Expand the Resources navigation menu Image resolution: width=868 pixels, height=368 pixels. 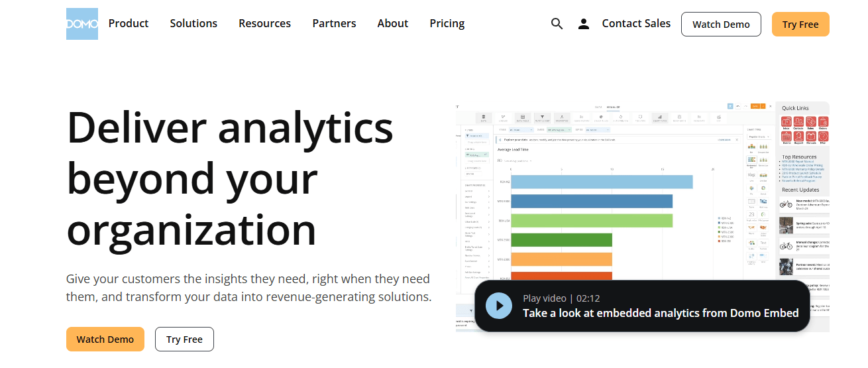[x=264, y=24]
